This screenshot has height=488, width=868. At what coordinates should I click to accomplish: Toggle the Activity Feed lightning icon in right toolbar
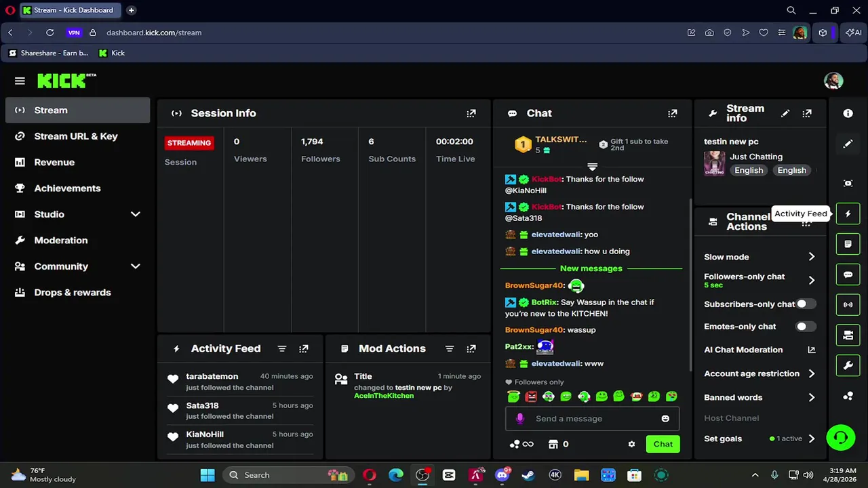point(848,213)
